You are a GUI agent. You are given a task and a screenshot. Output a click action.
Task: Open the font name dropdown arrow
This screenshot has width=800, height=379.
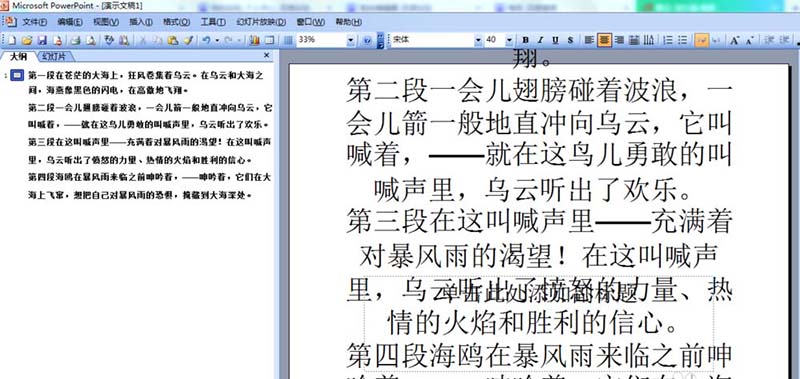pos(478,40)
